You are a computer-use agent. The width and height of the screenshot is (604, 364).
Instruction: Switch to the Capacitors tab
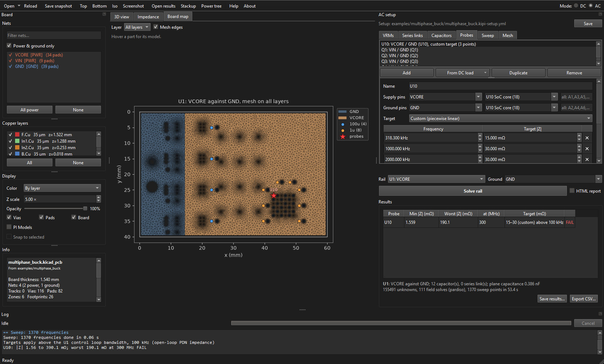pyautogui.click(x=441, y=36)
